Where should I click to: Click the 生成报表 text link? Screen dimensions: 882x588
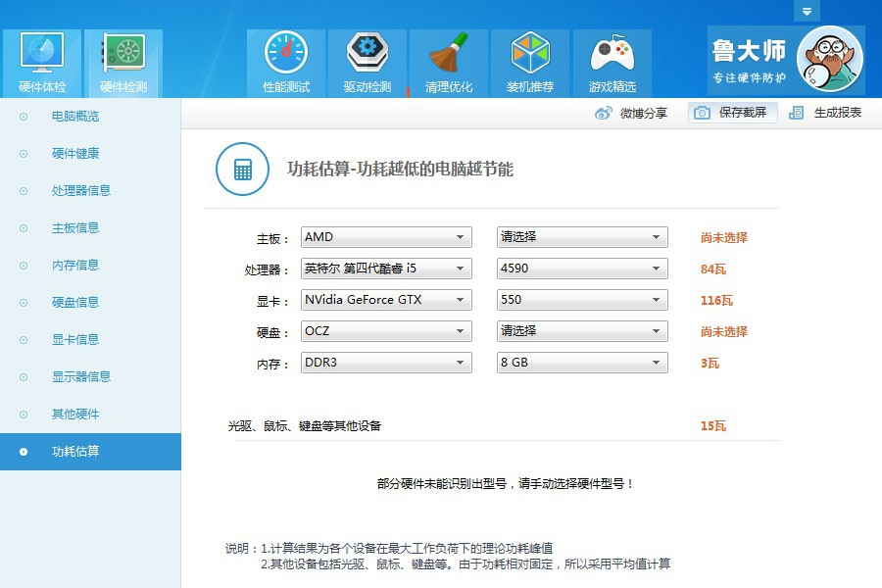(838, 113)
